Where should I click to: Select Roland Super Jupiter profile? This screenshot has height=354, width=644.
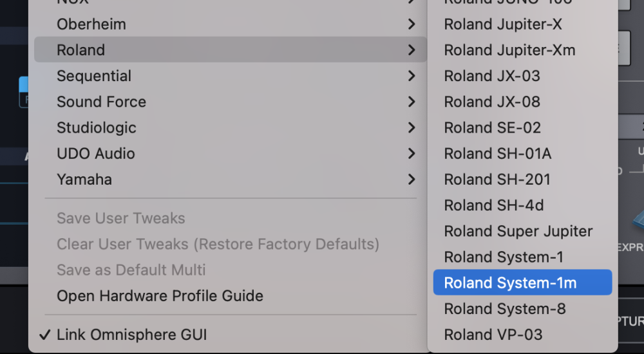(x=518, y=231)
